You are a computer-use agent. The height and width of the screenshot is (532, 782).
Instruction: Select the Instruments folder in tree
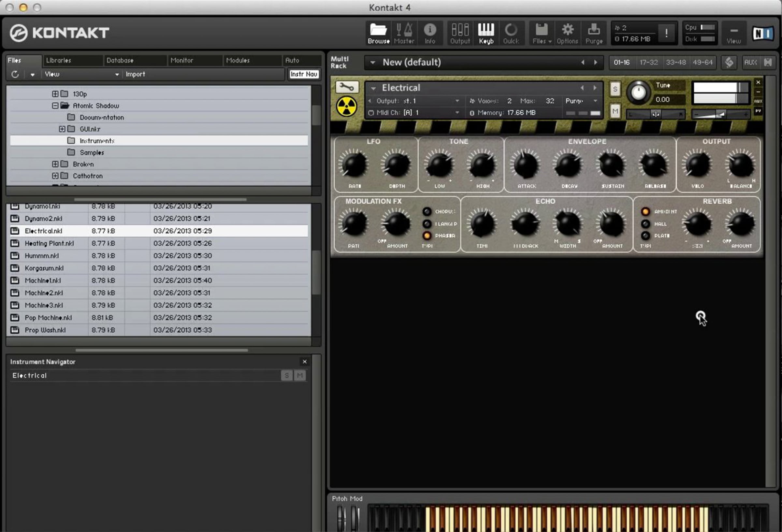159,141
